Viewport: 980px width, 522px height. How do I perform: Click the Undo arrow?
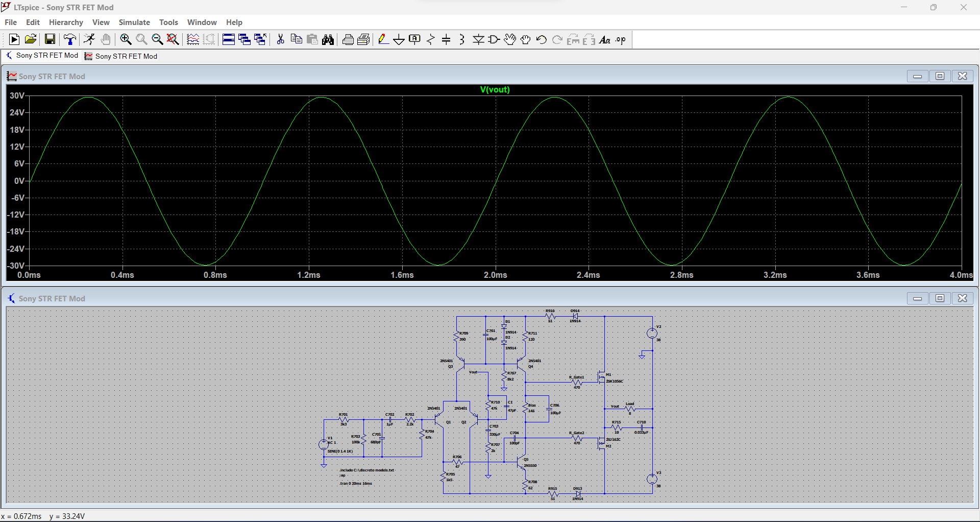click(542, 39)
